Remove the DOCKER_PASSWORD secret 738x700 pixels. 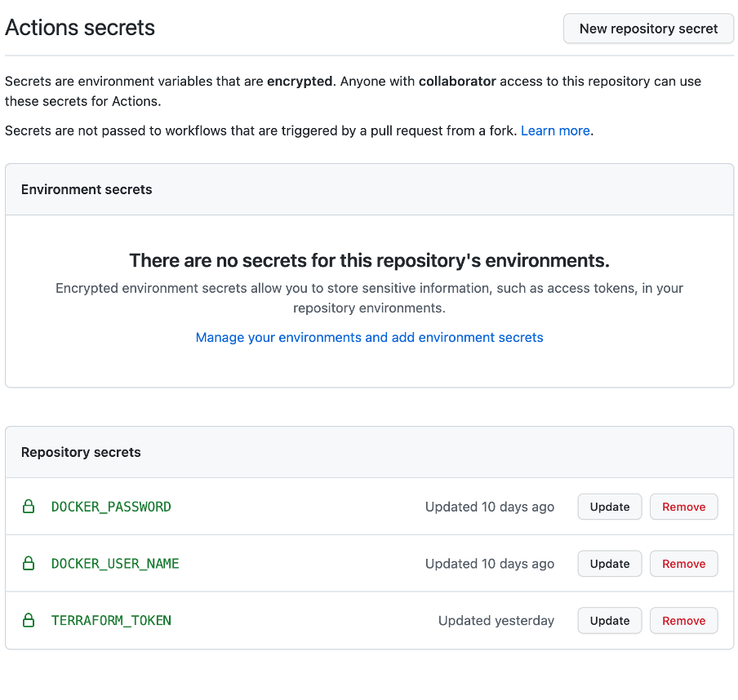pyautogui.click(x=683, y=506)
